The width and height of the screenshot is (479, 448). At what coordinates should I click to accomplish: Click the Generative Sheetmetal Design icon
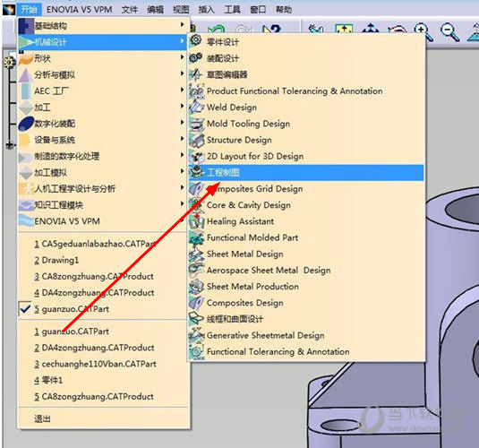[x=196, y=335]
